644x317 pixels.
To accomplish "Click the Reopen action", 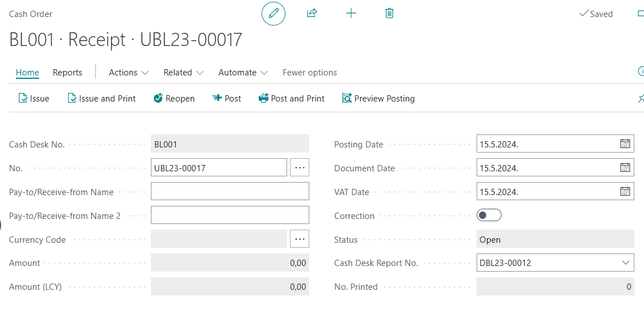I will click(174, 99).
